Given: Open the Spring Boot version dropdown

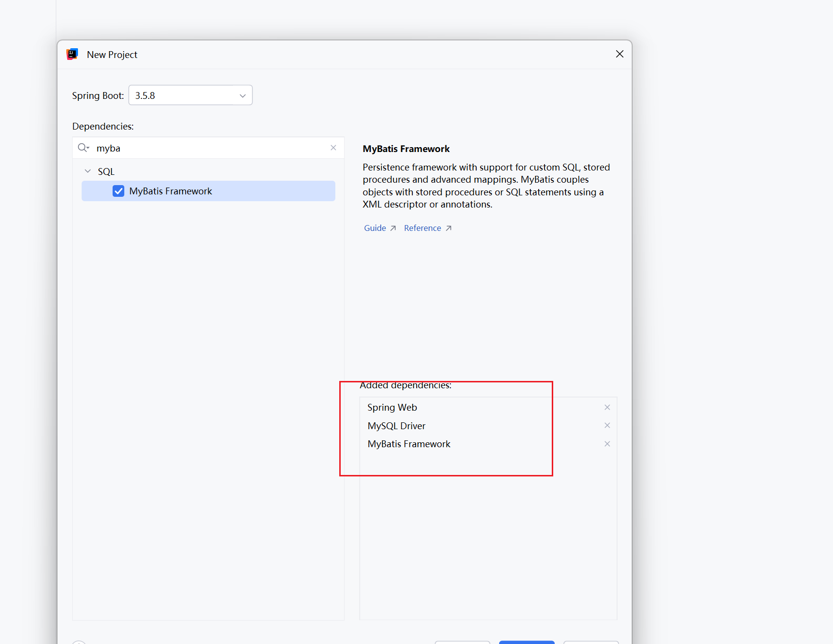Looking at the screenshot, I should click(x=191, y=95).
